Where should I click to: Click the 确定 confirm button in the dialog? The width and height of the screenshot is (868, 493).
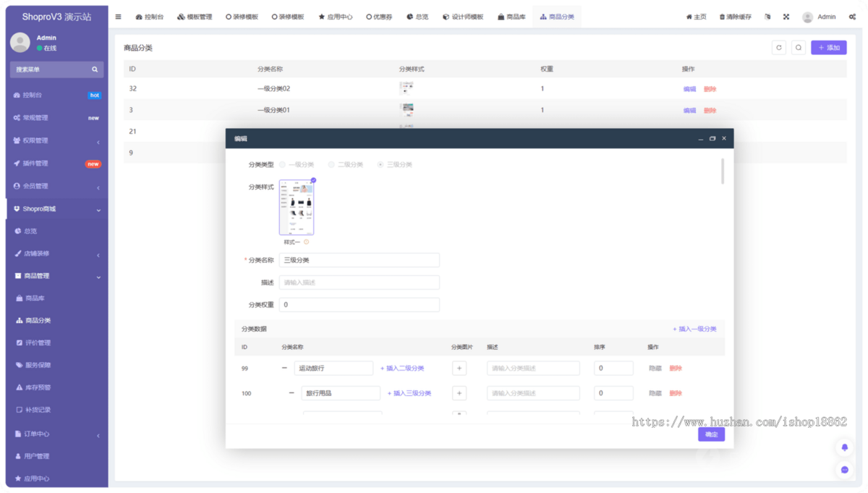pyautogui.click(x=710, y=434)
